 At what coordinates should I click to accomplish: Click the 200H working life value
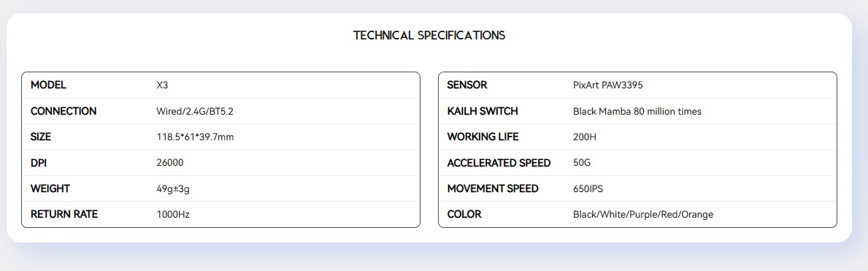(x=585, y=137)
